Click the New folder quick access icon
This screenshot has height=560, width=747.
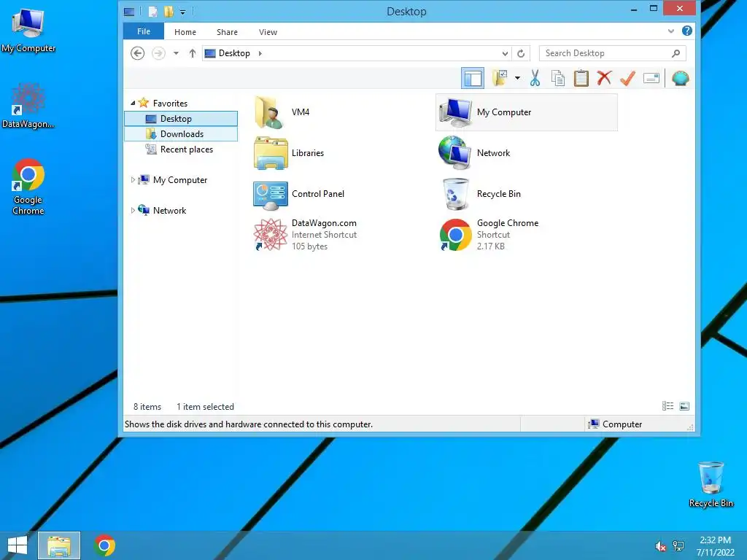(169, 12)
